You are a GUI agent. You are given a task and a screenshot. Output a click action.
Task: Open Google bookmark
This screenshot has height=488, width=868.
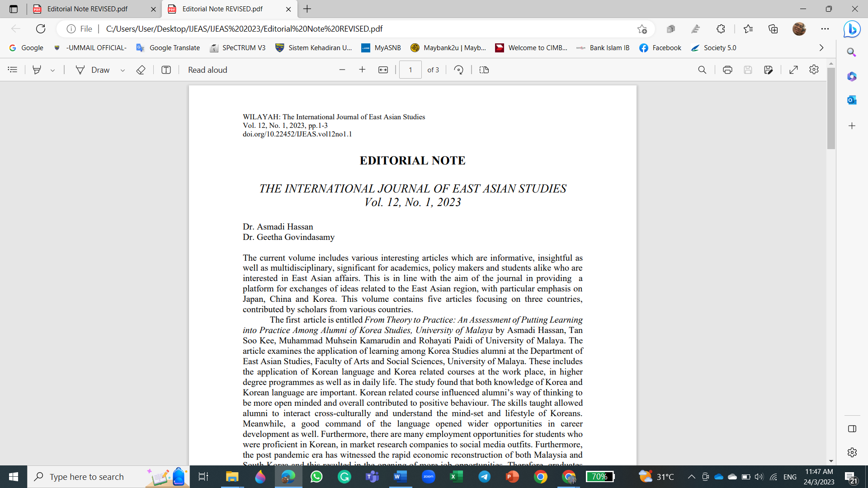click(26, 48)
